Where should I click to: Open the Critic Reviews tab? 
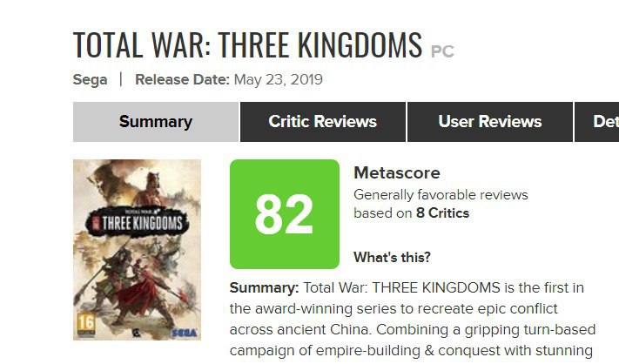click(322, 122)
